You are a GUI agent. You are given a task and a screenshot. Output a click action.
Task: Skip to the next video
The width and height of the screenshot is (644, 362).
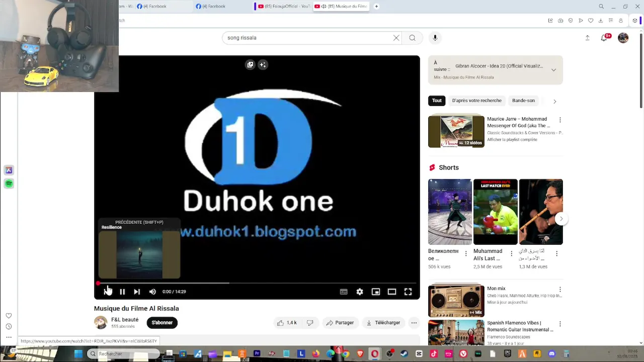coord(137,292)
